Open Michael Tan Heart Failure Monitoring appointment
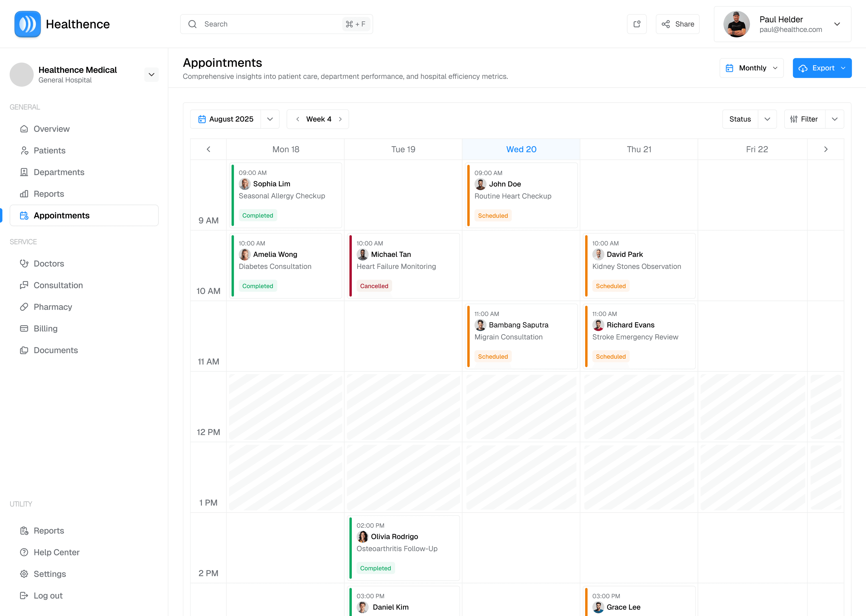The width and height of the screenshot is (866, 616). 403,266
